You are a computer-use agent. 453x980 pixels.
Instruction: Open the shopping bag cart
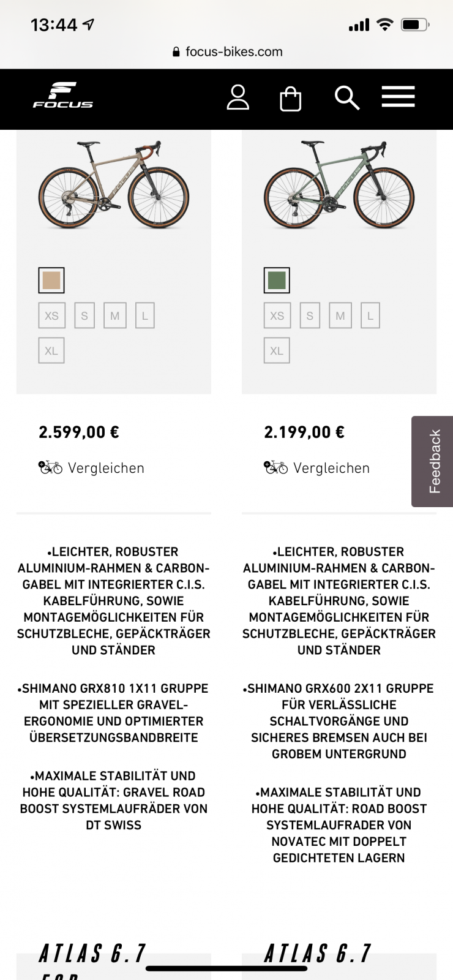click(290, 99)
